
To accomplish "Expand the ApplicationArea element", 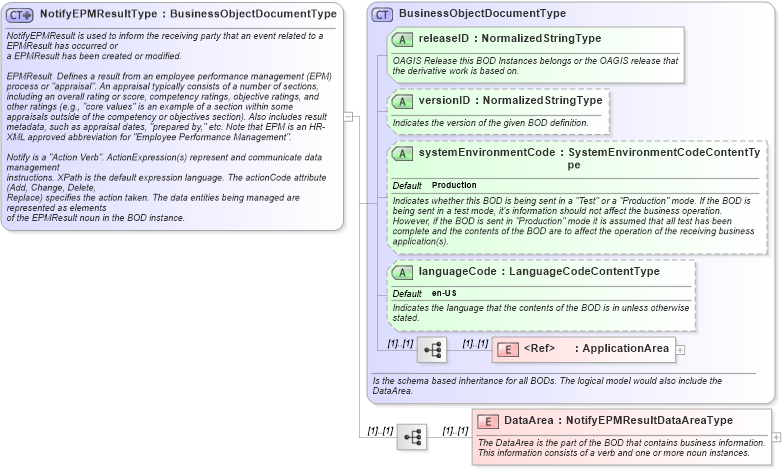I will pos(680,350).
